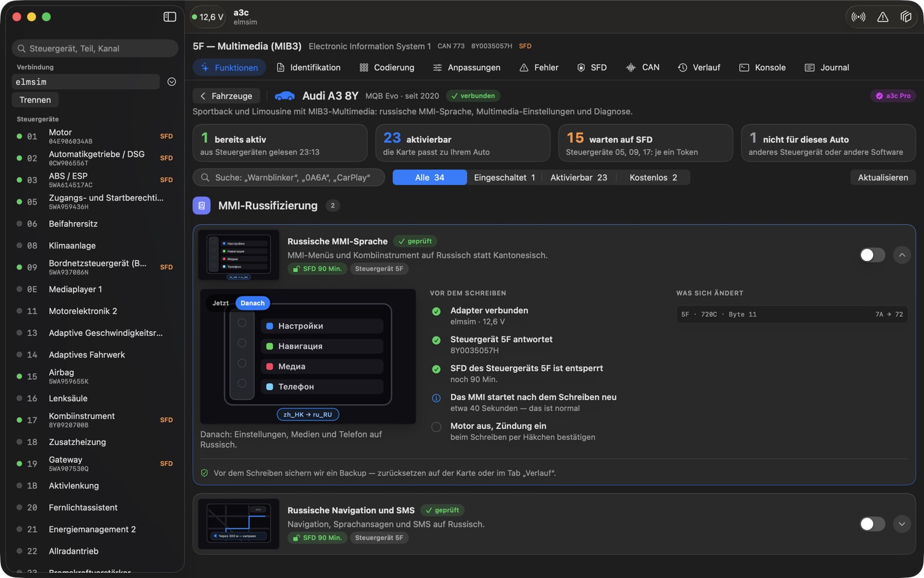Click the blue car icon beside Audi A3 8Y
The image size is (924, 578).
285,96
